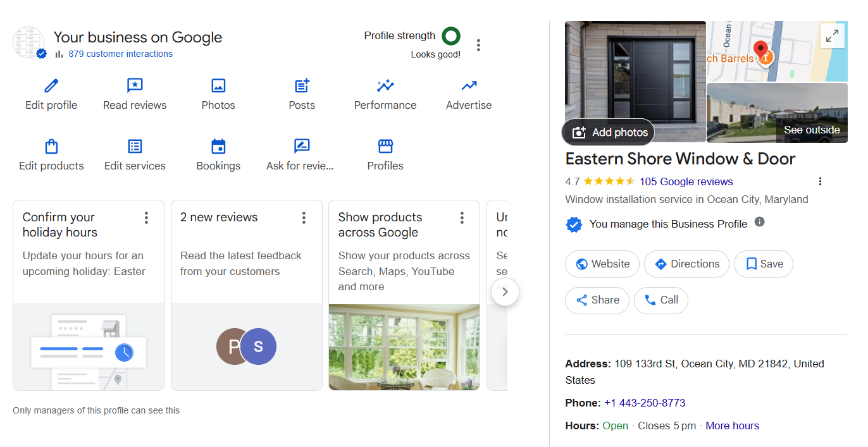The width and height of the screenshot is (868, 447).
Task: Open 879 customer interactions link
Action: 120,54
